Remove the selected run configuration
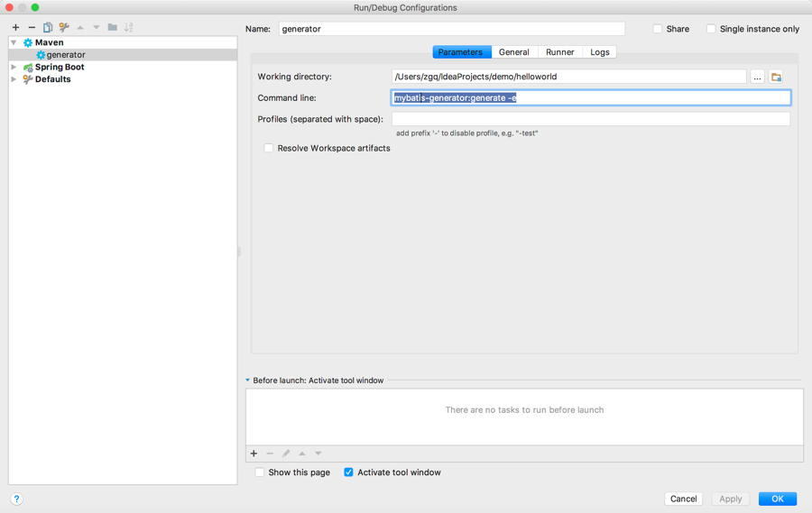The width and height of the screenshot is (812, 513). pos(32,27)
